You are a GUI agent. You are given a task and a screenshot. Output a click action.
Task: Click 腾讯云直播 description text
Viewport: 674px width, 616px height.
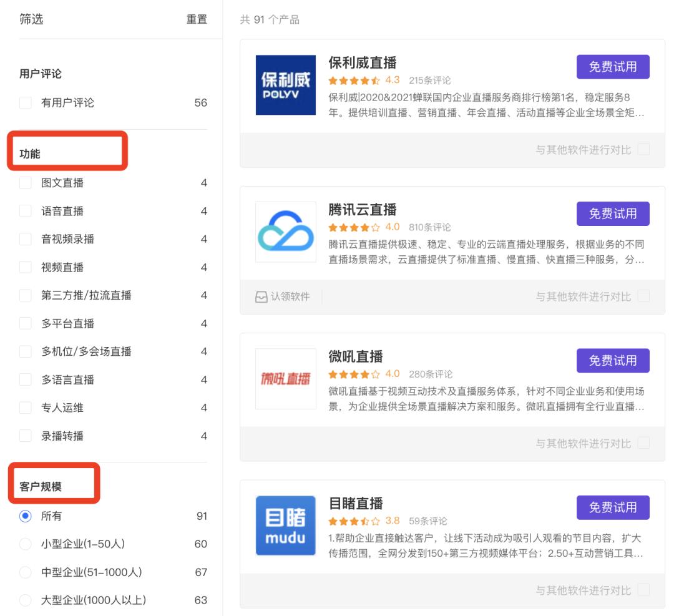[486, 252]
